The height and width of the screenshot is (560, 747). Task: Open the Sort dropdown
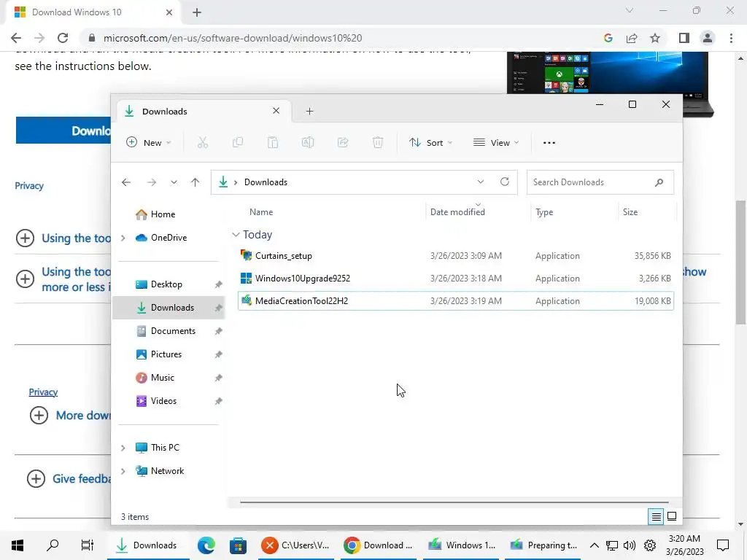coord(430,142)
